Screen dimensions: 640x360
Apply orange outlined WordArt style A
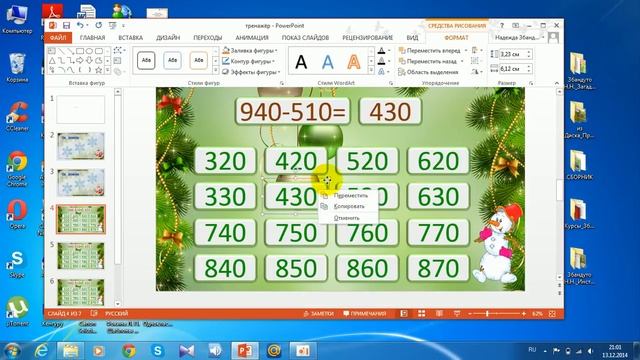(x=353, y=62)
